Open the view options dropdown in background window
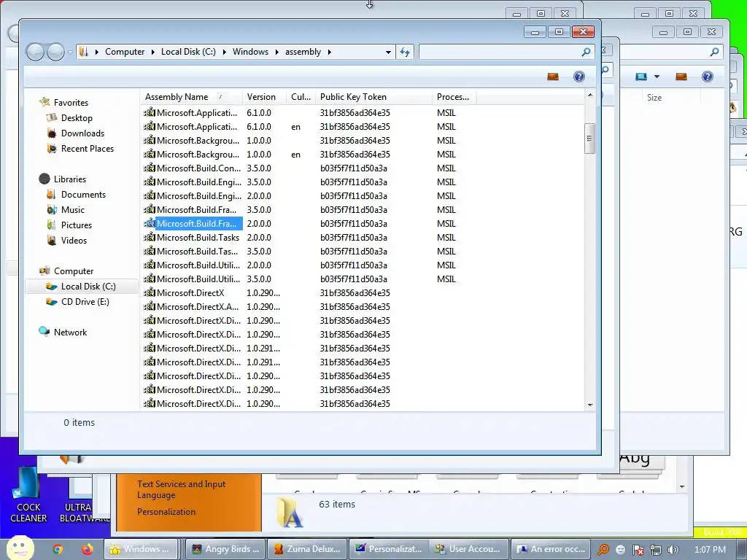This screenshot has width=747, height=560. tap(657, 77)
